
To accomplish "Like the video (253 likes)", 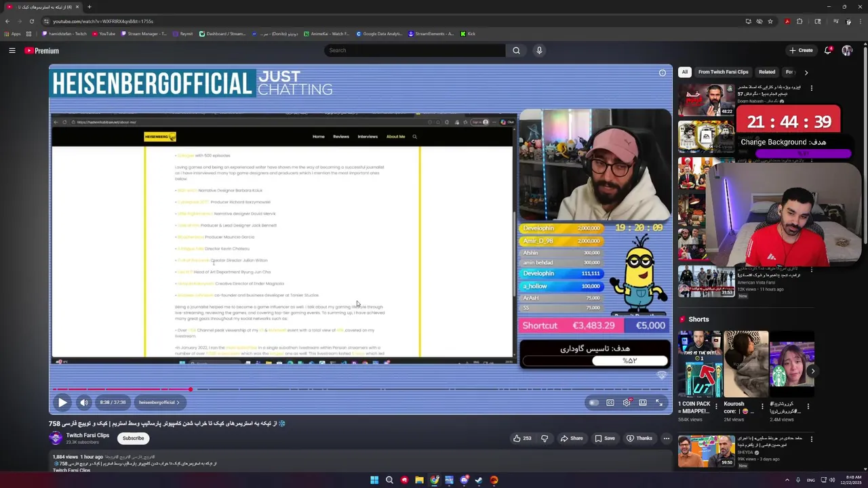I will (522, 439).
